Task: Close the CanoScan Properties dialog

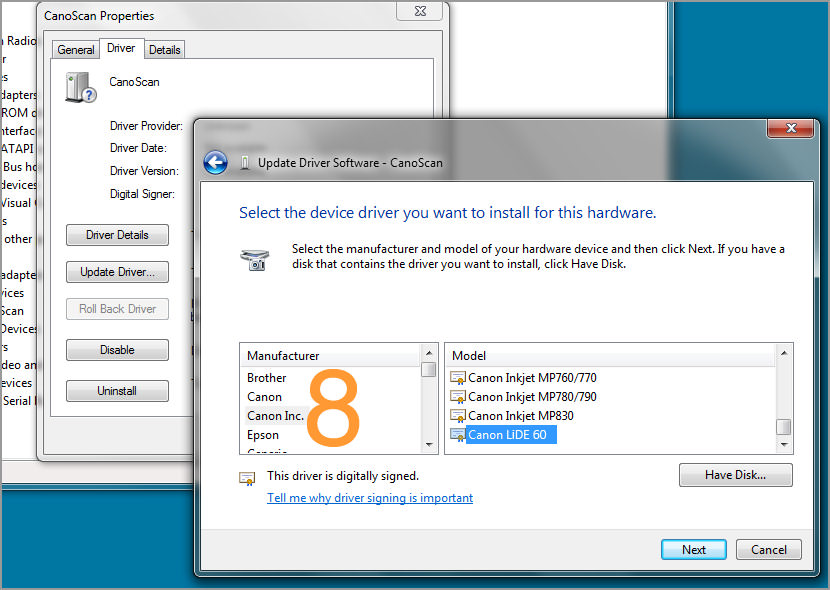Action: [x=420, y=11]
